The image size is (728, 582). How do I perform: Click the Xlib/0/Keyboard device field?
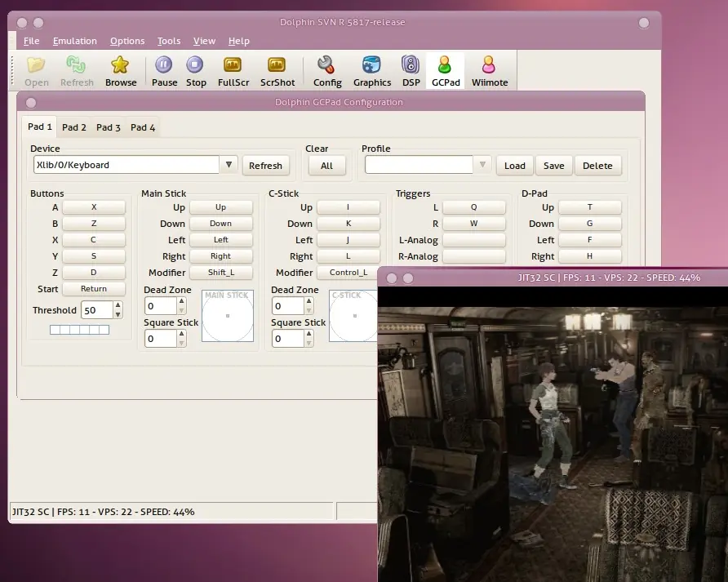coord(127,165)
